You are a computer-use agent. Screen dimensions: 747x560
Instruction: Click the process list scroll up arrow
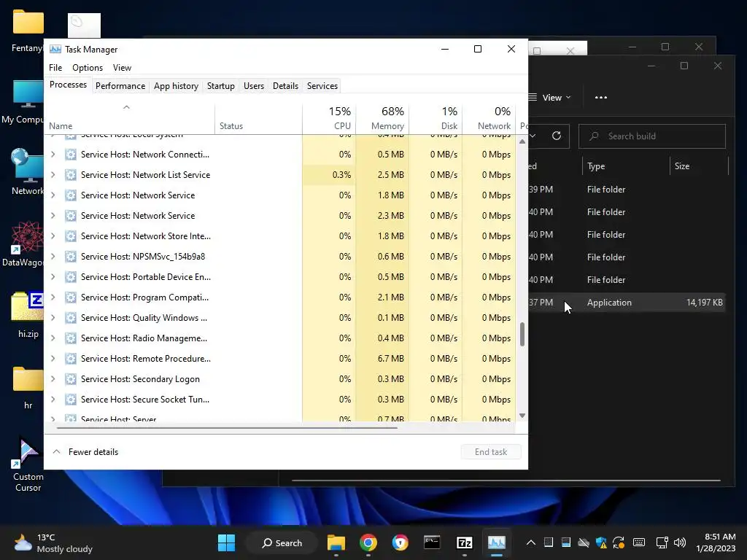point(522,141)
